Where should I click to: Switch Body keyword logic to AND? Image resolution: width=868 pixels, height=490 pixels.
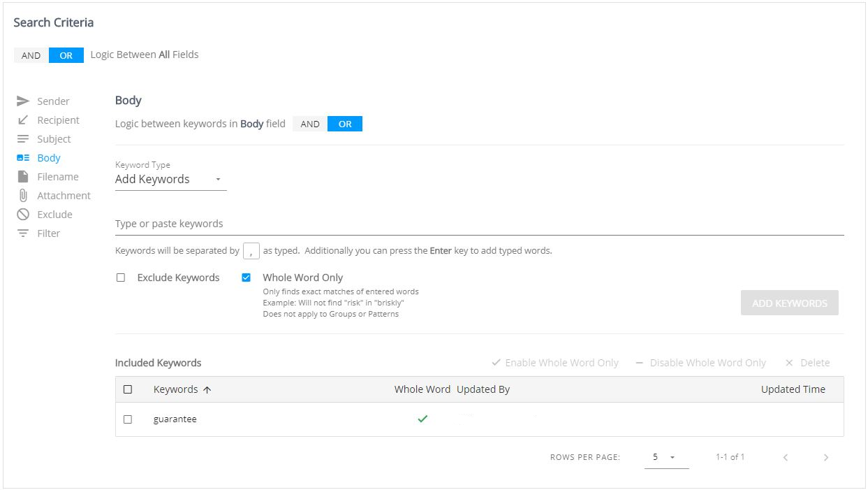pyautogui.click(x=310, y=124)
